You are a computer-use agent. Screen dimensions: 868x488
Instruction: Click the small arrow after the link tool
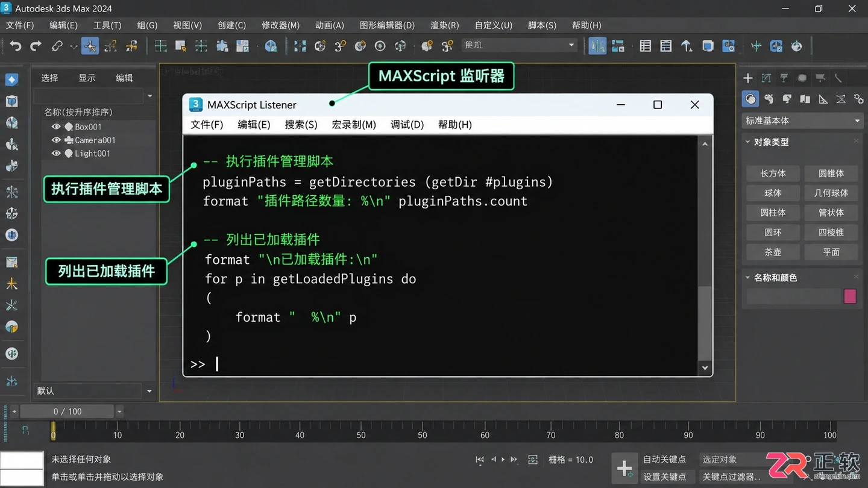pyautogui.click(x=74, y=46)
